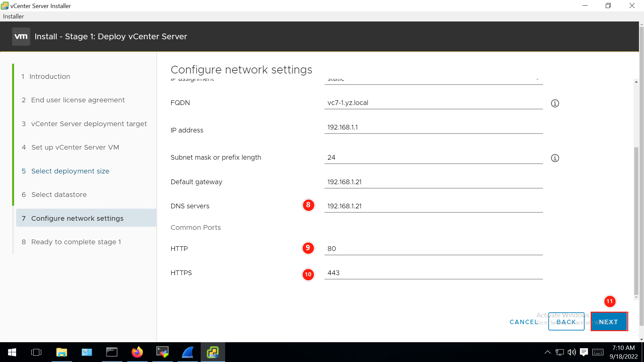Screen dimensions: 644x362
Task: Open the Action Center notifications icon
Action: pos(584,352)
